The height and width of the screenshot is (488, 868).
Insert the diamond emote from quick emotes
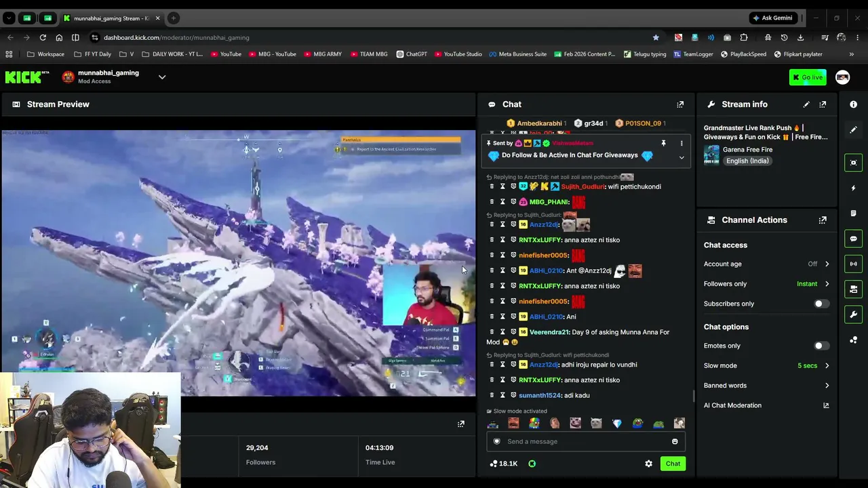tap(617, 424)
